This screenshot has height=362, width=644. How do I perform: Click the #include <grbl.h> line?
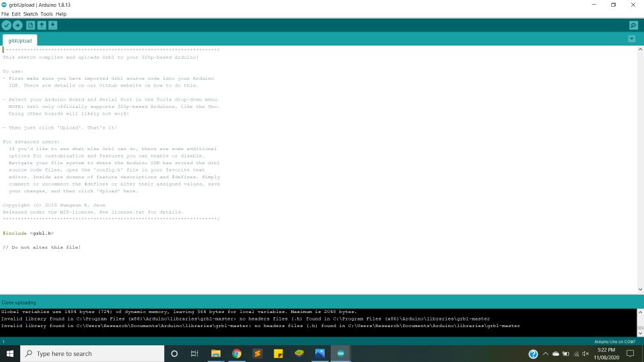coord(28,233)
